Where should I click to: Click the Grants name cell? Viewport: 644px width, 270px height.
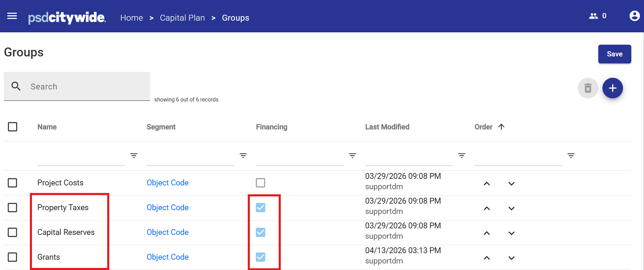pyautogui.click(x=49, y=257)
